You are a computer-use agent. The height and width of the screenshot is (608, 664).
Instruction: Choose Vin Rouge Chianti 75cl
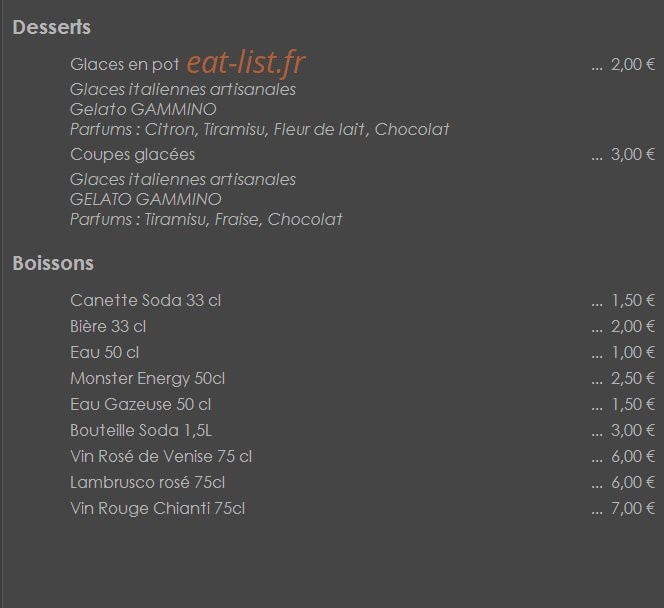point(158,509)
